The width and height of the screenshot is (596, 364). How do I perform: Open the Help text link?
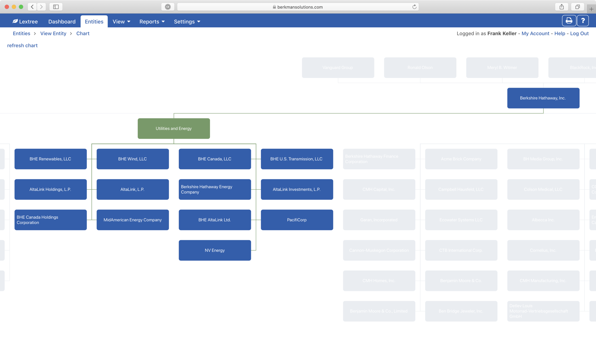click(559, 33)
